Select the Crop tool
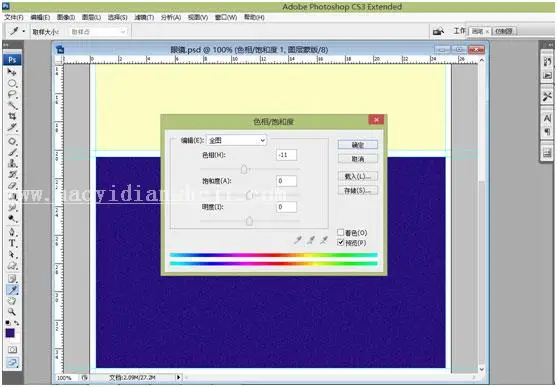 pos(12,116)
